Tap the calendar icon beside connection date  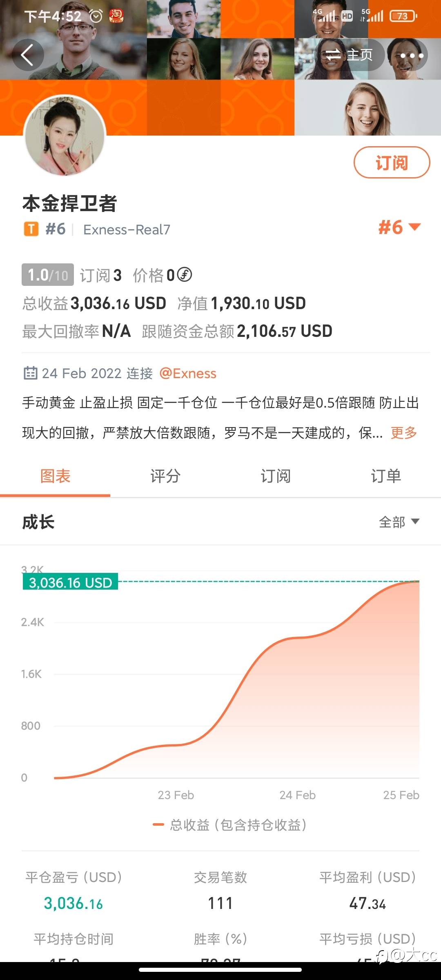pos(30,373)
